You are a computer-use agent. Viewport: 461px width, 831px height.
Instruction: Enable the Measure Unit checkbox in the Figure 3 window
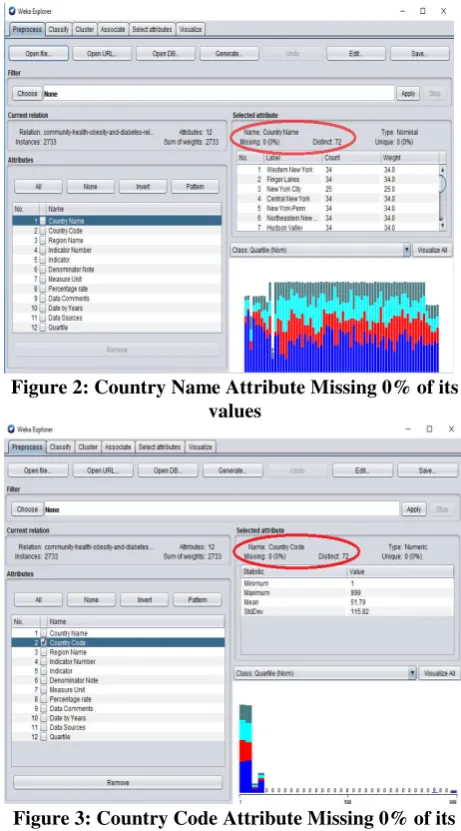tap(44, 690)
